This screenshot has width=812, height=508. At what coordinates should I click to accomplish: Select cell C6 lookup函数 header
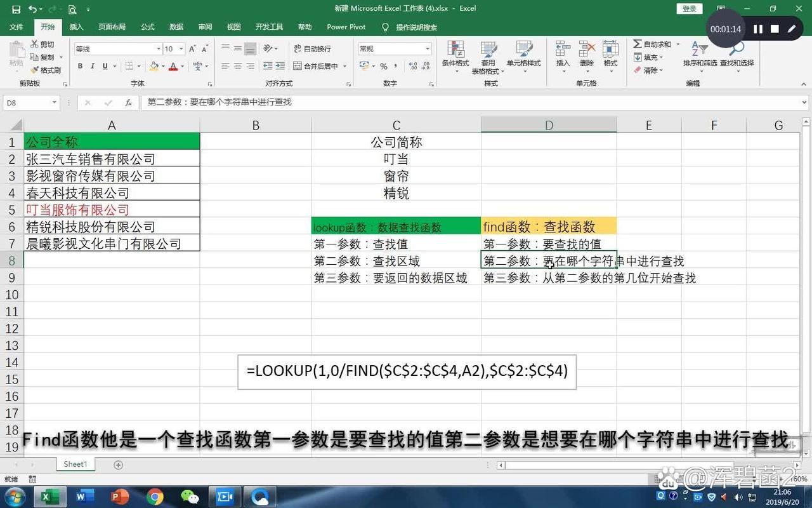click(x=396, y=227)
